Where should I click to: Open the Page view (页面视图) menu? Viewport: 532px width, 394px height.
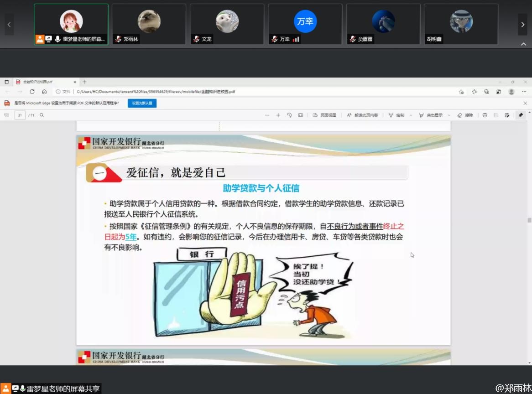(325, 115)
